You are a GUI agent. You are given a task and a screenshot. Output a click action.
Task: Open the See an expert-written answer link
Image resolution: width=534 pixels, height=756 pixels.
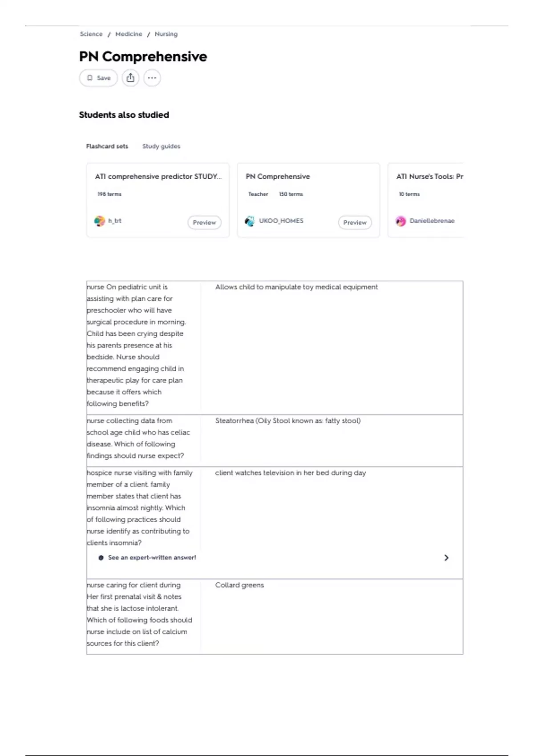pos(152,558)
